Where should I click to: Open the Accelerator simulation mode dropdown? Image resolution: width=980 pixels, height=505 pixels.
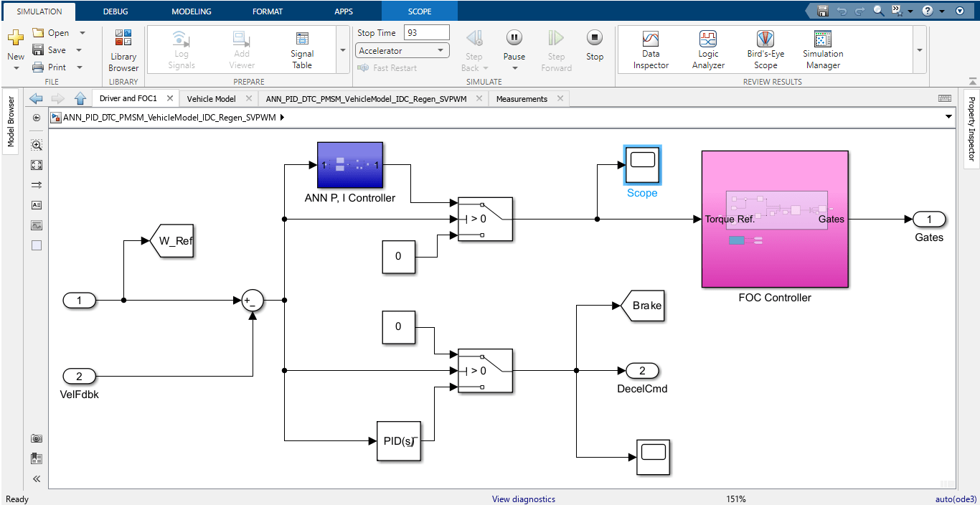pyautogui.click(x=402, y=50)
